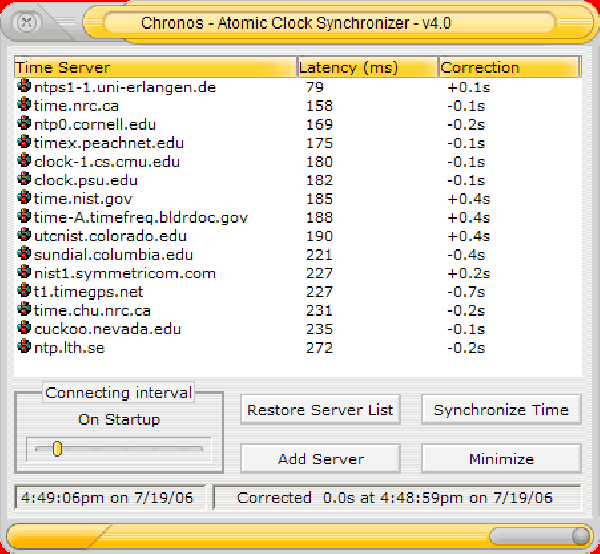
Task: Click the Corrected 0.0s status message
Action: pyautogui.click(x=397, y=498)
